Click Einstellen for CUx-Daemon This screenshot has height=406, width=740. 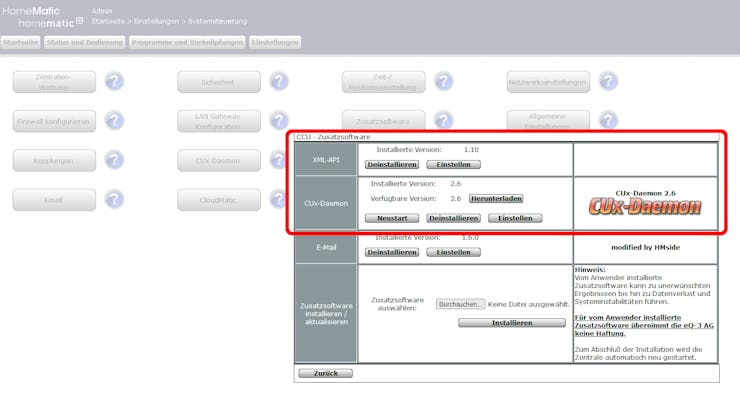click(x=515, y=218)
